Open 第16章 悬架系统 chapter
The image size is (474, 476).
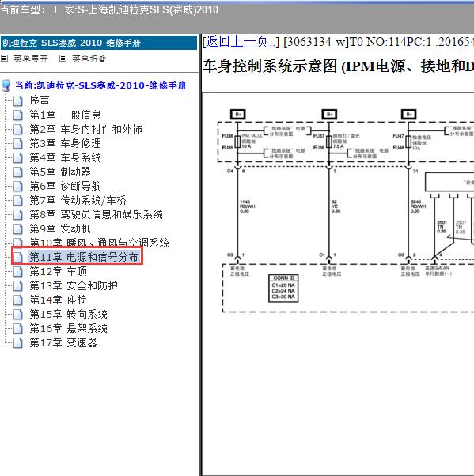click(68, 329)
